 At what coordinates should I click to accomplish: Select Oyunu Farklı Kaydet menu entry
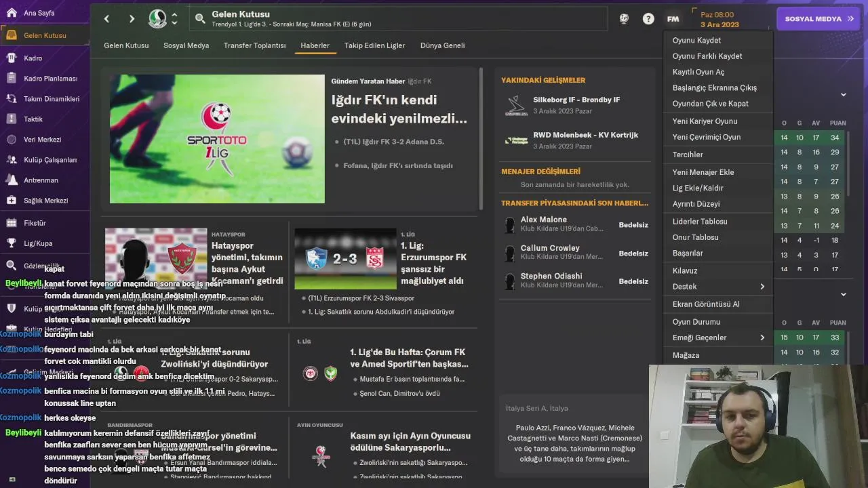(x=717, y=56)
